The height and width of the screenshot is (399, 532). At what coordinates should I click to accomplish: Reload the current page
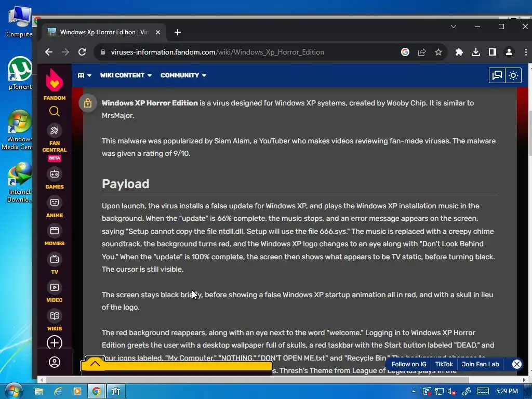coord(82,52)
